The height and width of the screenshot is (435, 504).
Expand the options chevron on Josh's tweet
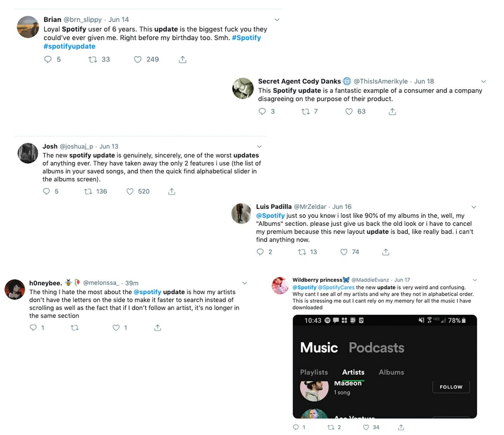pyautogui.click(x=259, y=147)
